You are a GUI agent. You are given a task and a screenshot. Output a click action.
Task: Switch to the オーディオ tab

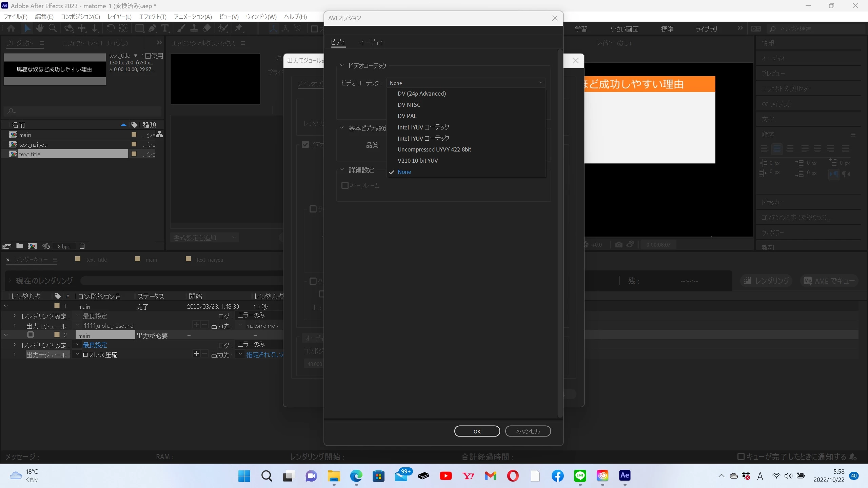coord(371,42)
